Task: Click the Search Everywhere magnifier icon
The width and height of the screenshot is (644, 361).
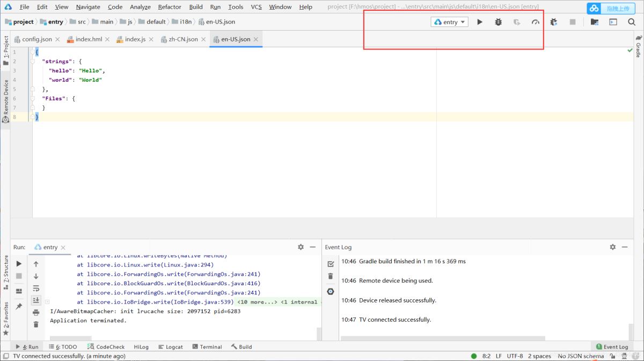Action: point(631,22)
